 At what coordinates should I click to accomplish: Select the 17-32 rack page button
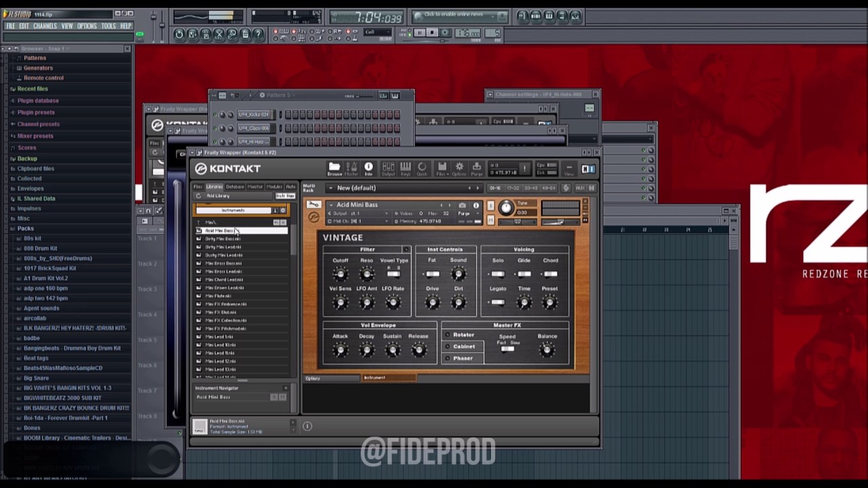point(512,188)
